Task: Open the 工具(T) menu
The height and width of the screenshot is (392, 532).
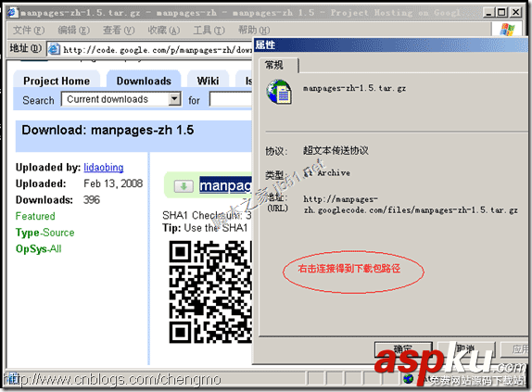Action: pyautogui.click(x=209, y=31)
